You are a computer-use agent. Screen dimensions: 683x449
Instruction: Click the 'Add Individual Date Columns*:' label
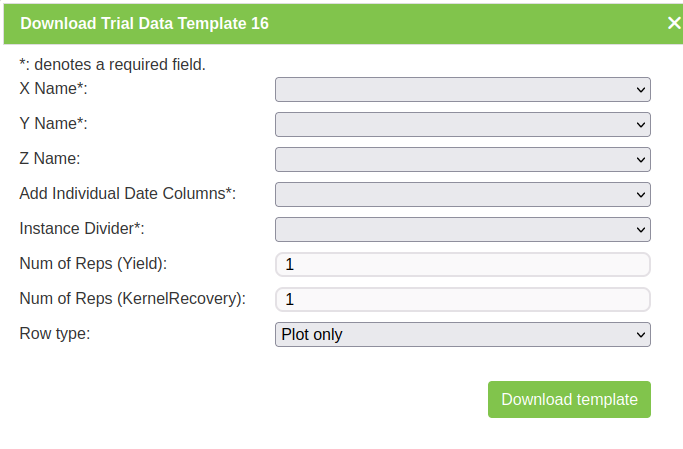[x=128, y=193]
